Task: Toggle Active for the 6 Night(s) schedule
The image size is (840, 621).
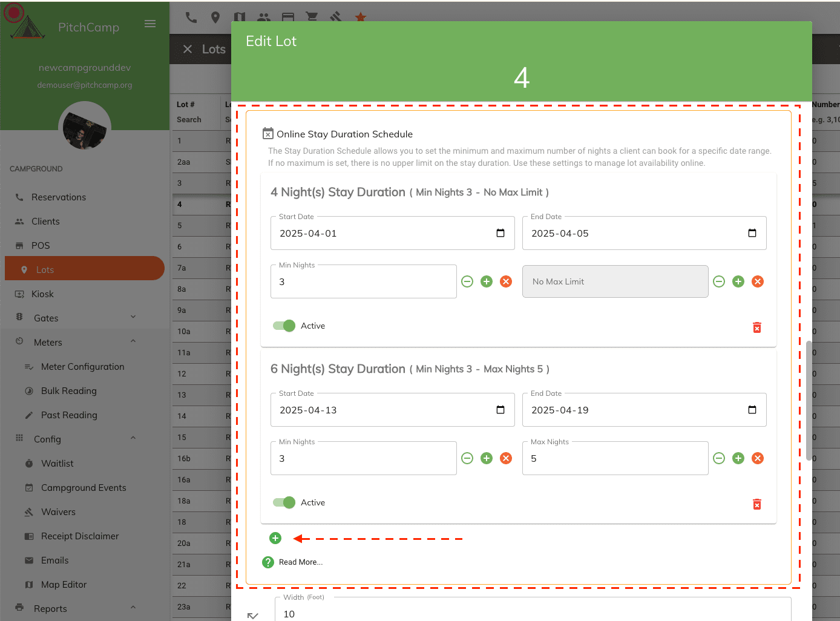Action: [284, 502]
